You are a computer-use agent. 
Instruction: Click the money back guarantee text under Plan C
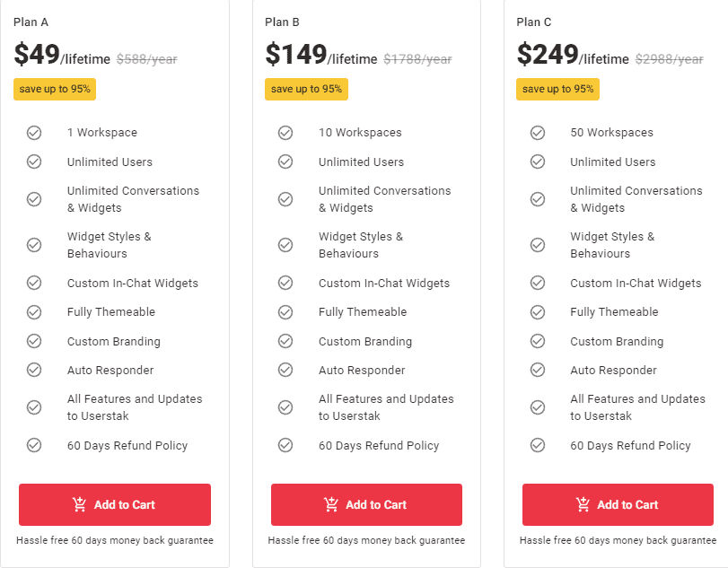pos(617,539)
